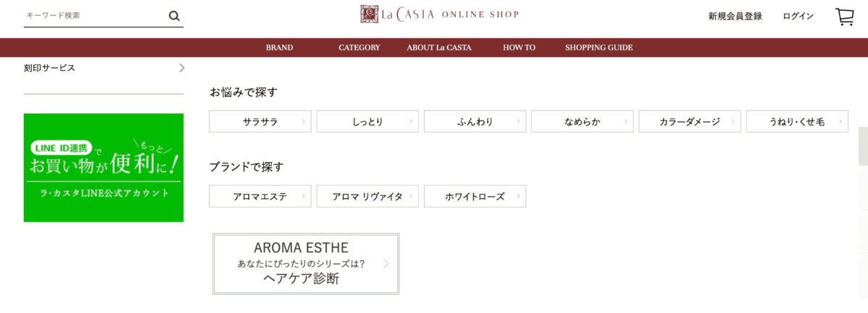Click 新規会員登録 link
The height and width of the screenshot is (313, 868).
coord(735,17)
